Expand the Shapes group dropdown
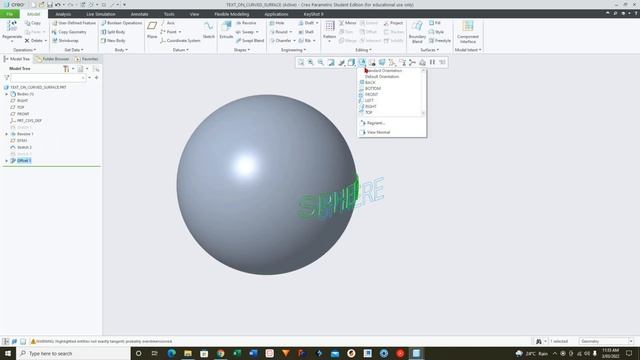 coord(242,50)
